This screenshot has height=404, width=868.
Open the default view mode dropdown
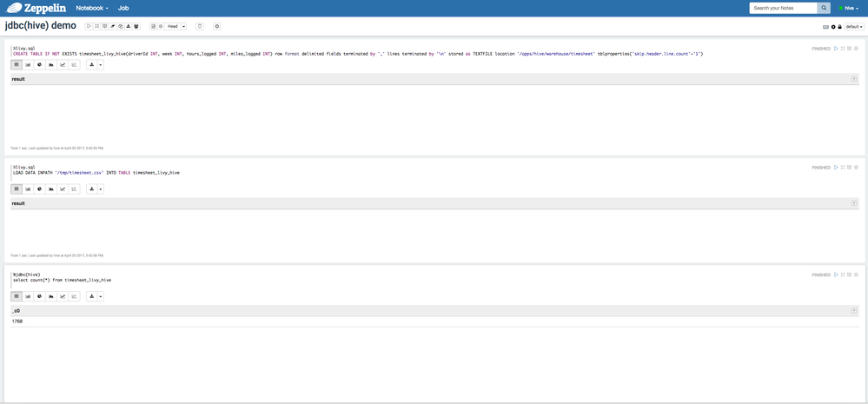(854, 27)
